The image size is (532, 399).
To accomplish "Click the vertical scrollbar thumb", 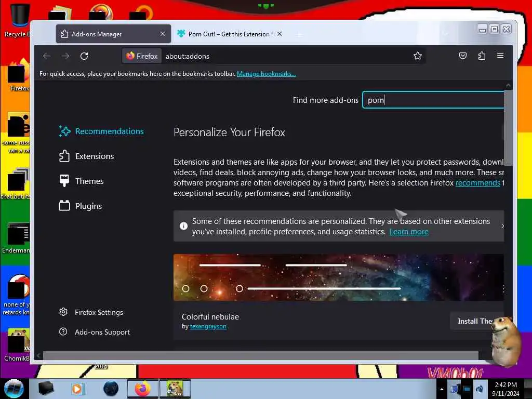I will [508, 127].
